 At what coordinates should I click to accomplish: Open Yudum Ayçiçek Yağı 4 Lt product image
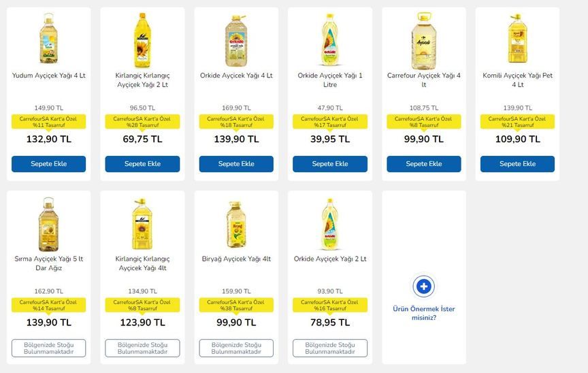coord(48,39)
